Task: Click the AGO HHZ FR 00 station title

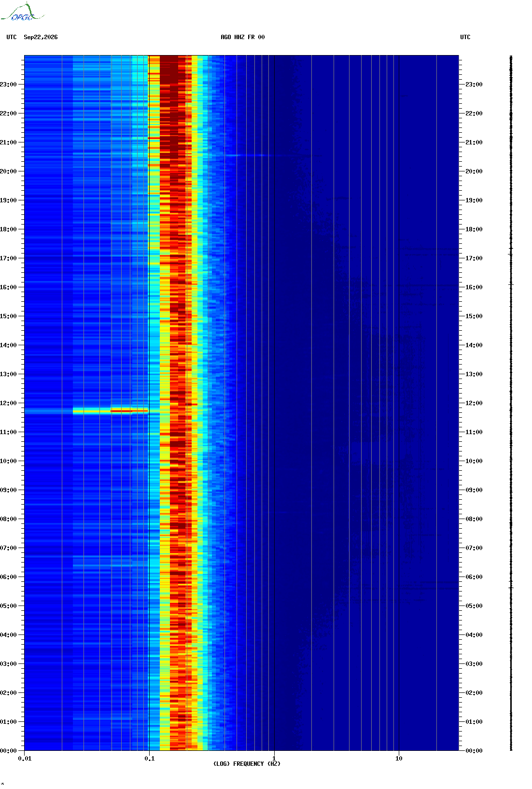Action: click(x=243, y=37)
